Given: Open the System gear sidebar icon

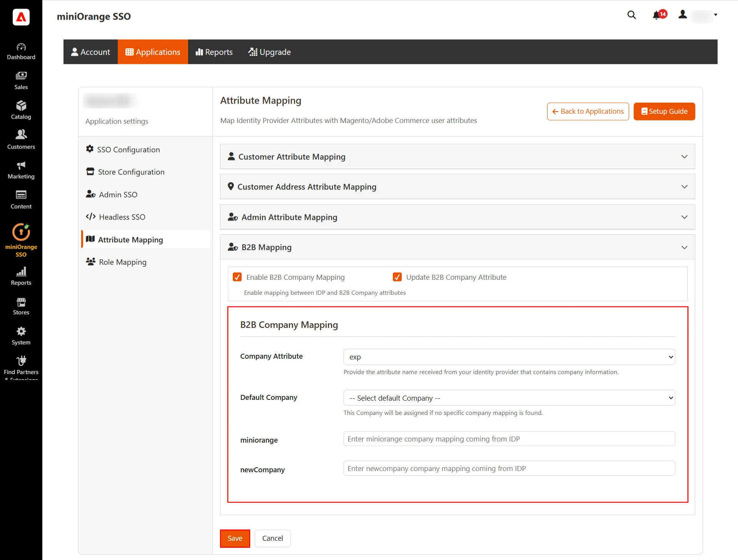Looking at the screenshot, I should [x=21, y=331].
